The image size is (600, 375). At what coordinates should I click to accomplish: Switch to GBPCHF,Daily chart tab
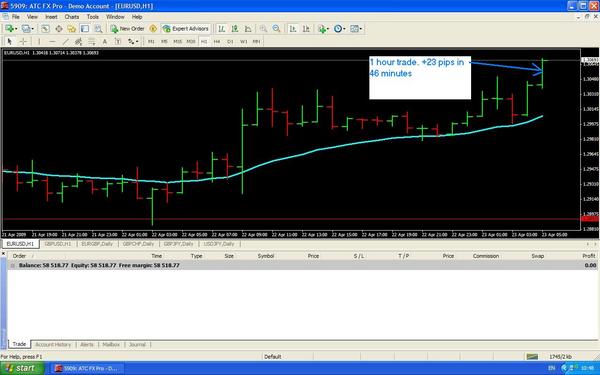[x=138, y=244]
